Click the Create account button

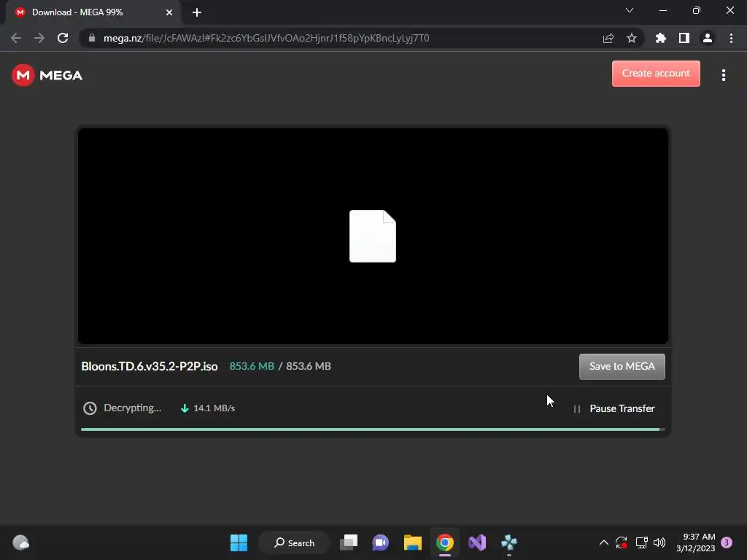click(x=656, y=74)
